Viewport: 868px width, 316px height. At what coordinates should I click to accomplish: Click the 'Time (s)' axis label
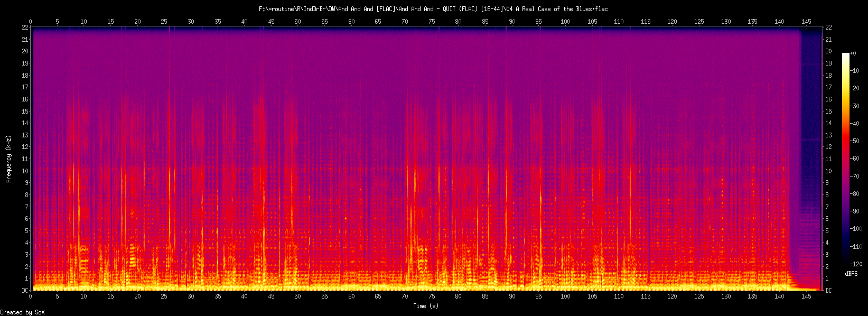tap(426, 306)
